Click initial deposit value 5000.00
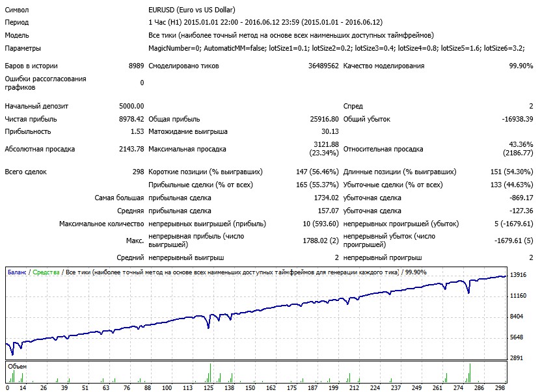This screenshot has height=392, width=540. click(131, 106)
